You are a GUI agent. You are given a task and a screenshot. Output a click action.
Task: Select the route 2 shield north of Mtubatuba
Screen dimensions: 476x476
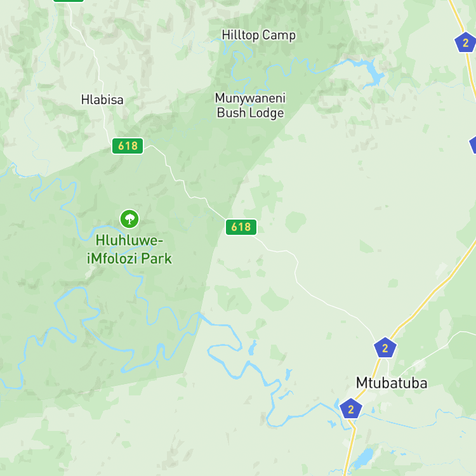point(385,348)
